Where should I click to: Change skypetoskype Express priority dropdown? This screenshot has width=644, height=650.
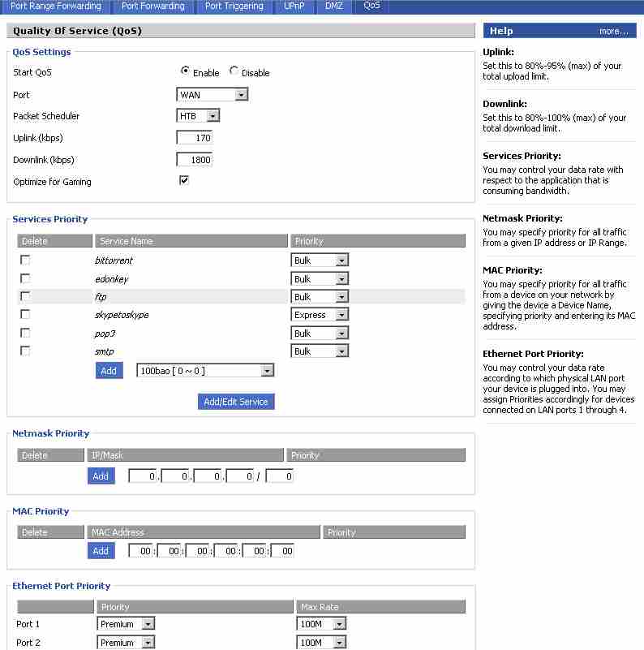pos(320,315)
